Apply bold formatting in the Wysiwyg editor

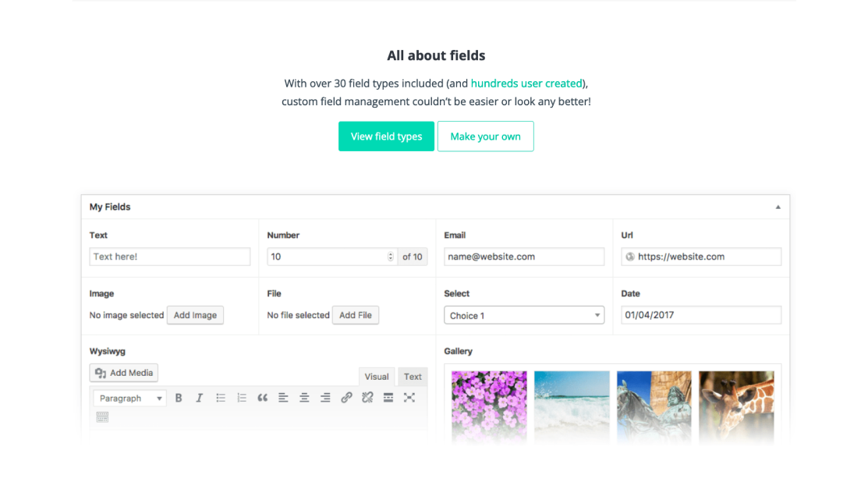pyautogui.click(x=179, y=397)
